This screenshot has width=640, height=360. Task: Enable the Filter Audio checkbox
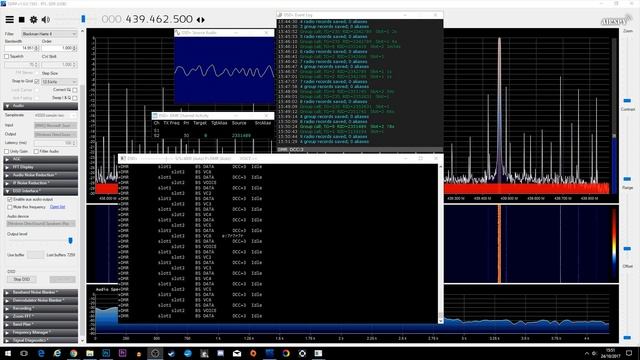[36, 151]
